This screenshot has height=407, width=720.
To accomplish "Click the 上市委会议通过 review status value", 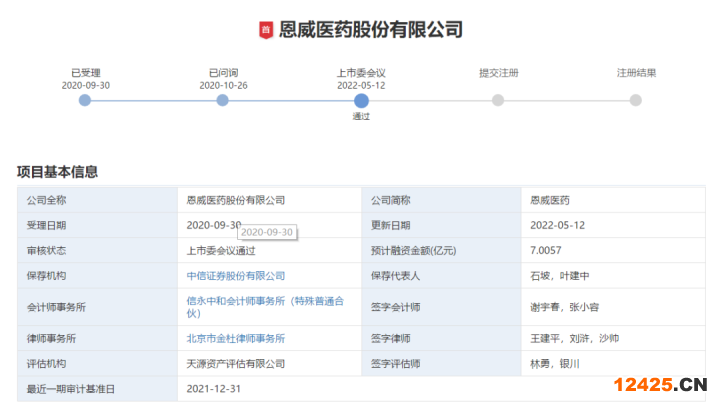I will (x=221, y=250).
